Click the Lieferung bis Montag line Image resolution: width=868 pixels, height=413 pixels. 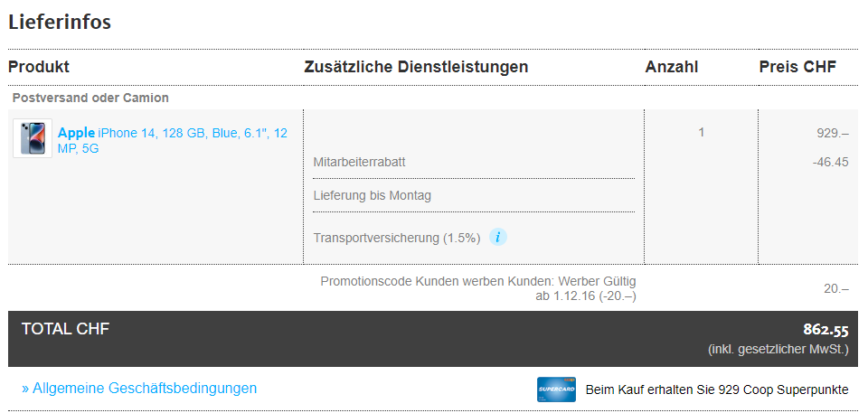click(372, 195)
